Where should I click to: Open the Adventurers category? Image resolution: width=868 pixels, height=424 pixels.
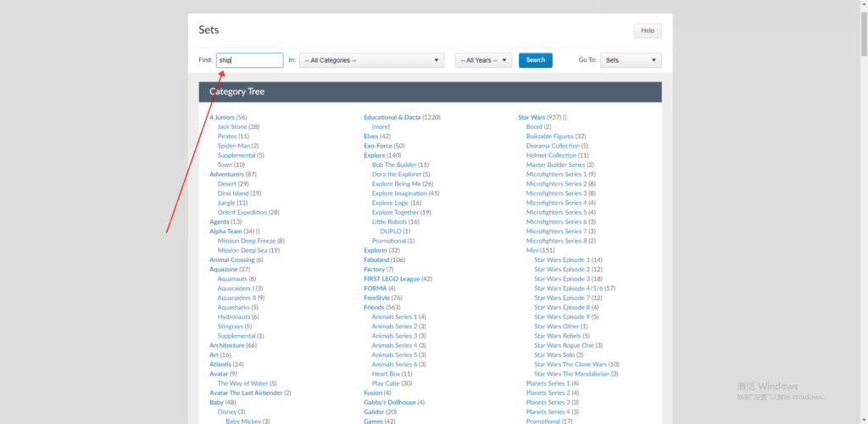226,175
